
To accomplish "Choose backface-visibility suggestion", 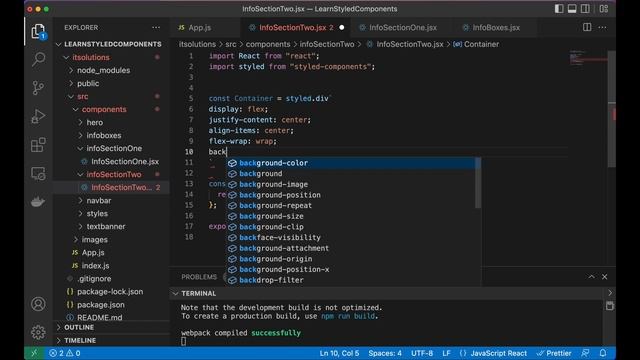I will pos(351,238).
